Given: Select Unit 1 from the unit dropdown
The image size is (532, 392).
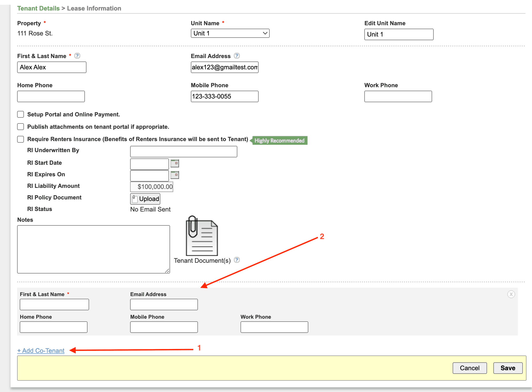Looking at the screenshot, I should pyautogui.click(x=230, y=33).
